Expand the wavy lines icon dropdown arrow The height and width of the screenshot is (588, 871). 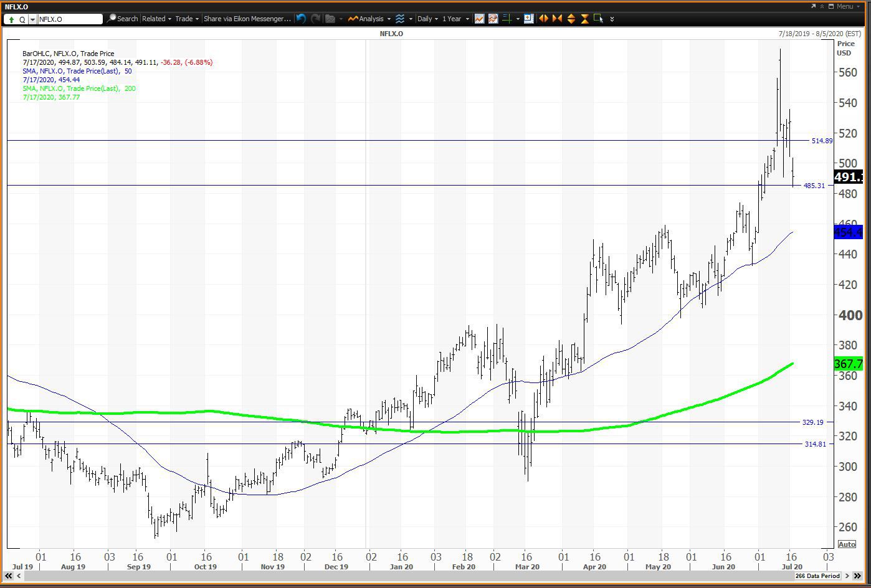(411, 19)
